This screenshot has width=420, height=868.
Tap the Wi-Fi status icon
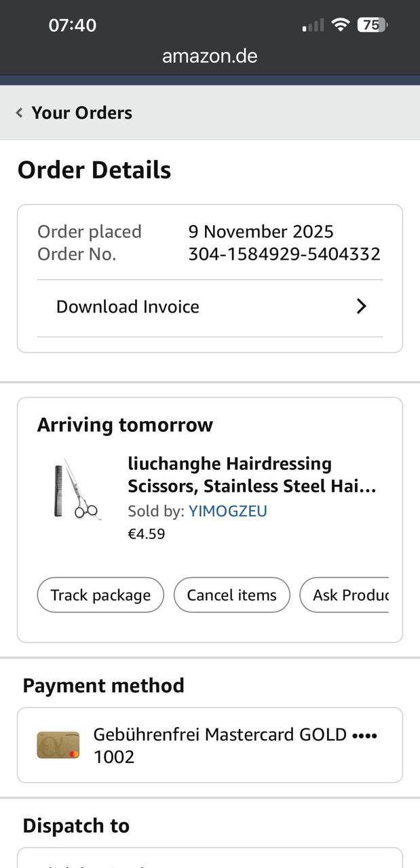coord(340,25)
